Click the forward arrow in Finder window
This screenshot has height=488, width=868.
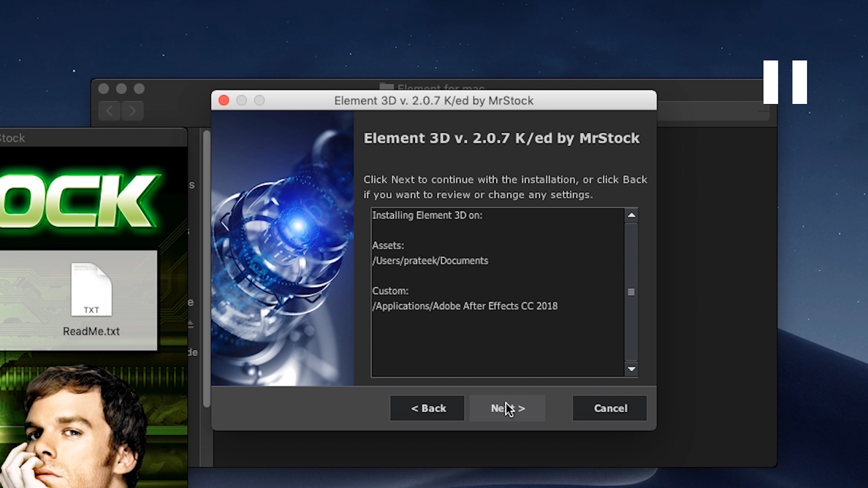(x=132, y=111)
